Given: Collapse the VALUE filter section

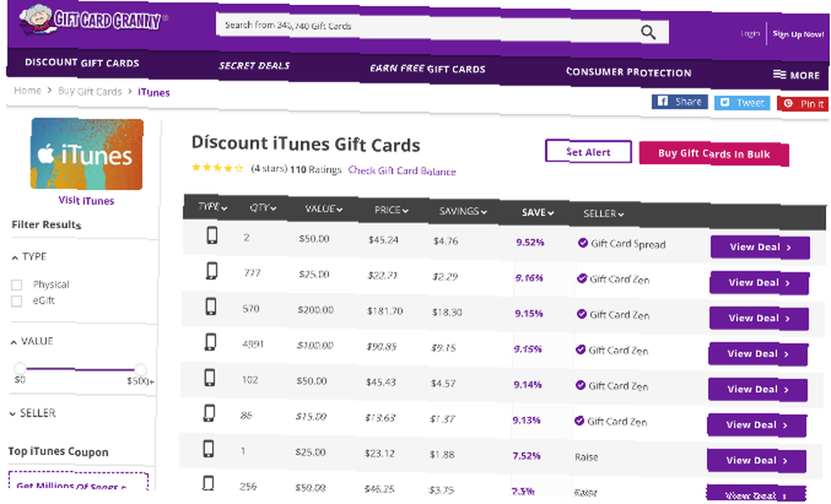Looking at the screenshot, I should point(32,341).
